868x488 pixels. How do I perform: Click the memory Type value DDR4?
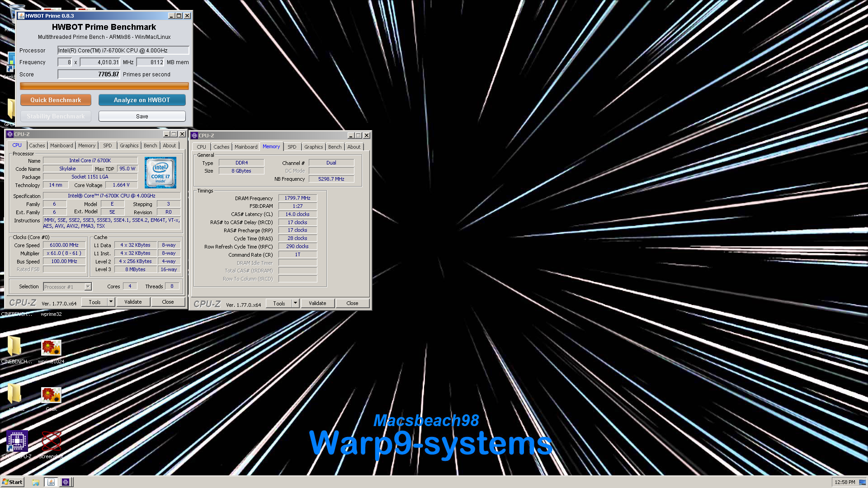pos(241,163)
